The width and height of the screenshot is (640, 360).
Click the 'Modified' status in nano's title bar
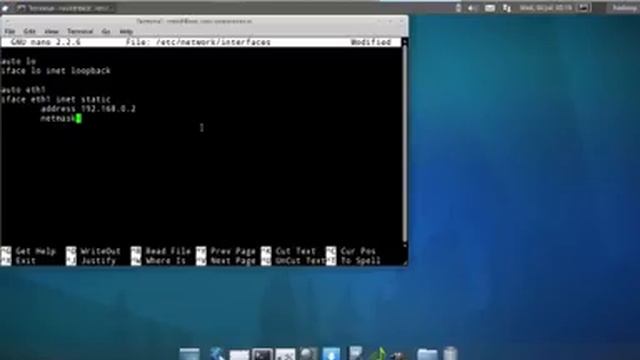click(371, 42)
